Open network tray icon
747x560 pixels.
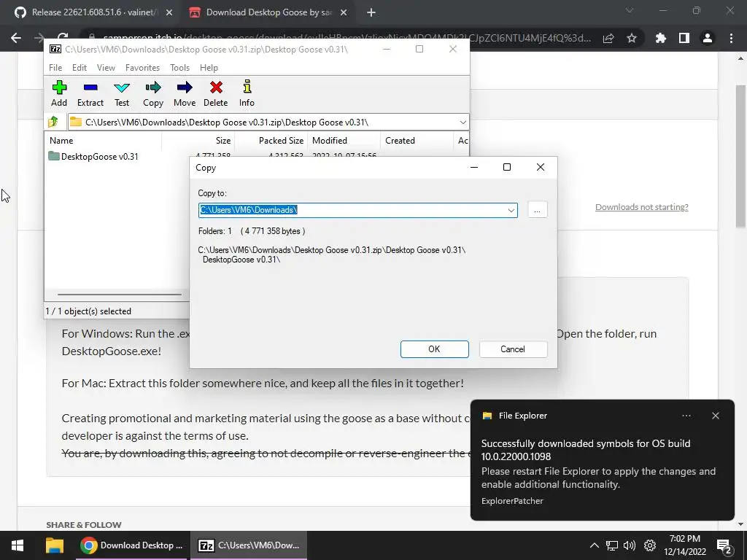click(612, 545)
